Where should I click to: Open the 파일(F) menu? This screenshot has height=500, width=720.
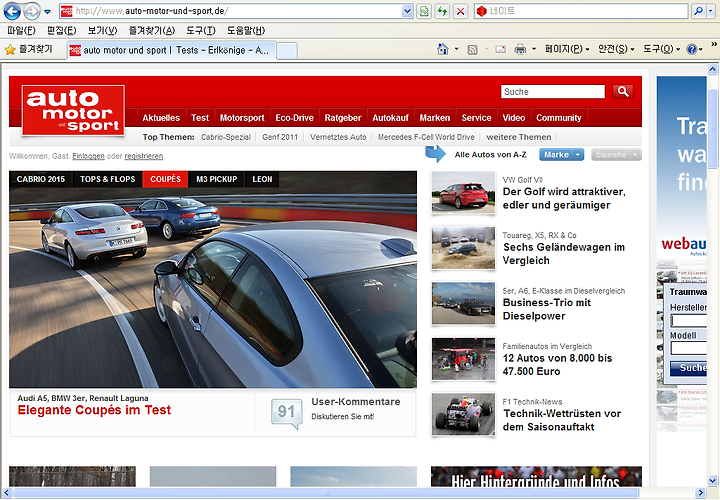click(21, 31)
